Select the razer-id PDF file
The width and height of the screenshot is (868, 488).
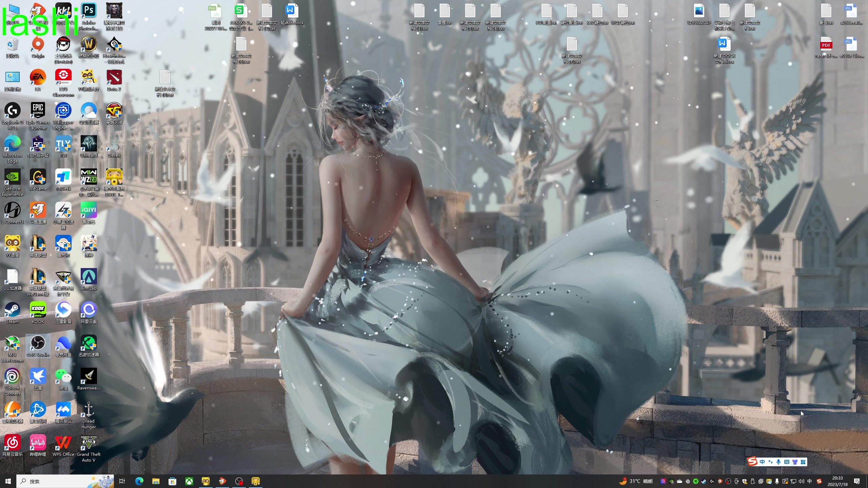point(826,47)
